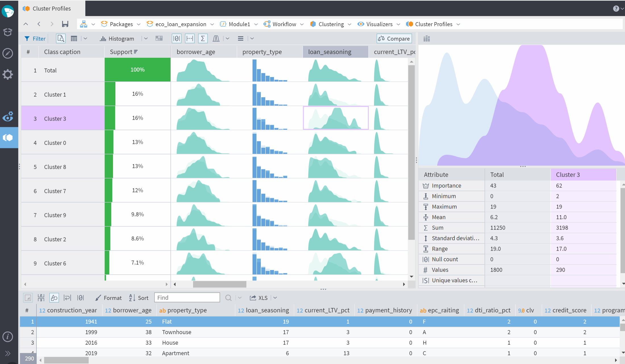Viewport: 625px width, 364px height.
Task: Expand the Histogram dropdown arrow
Action: pos(146,38)
